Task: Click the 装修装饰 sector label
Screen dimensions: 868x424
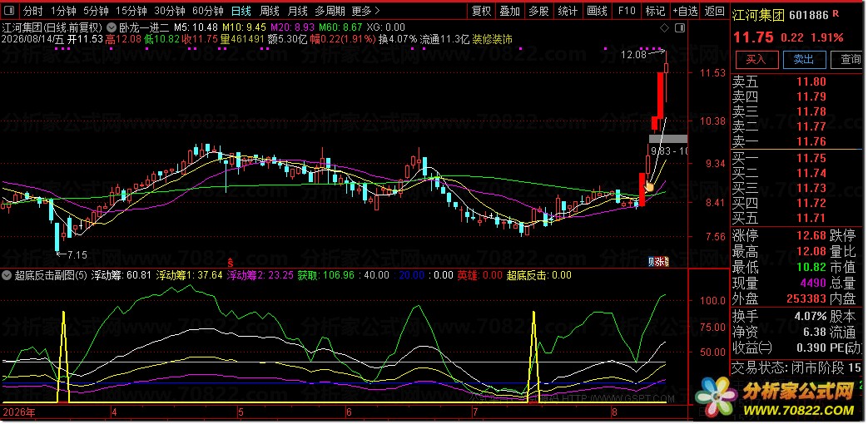Action: 492,39
